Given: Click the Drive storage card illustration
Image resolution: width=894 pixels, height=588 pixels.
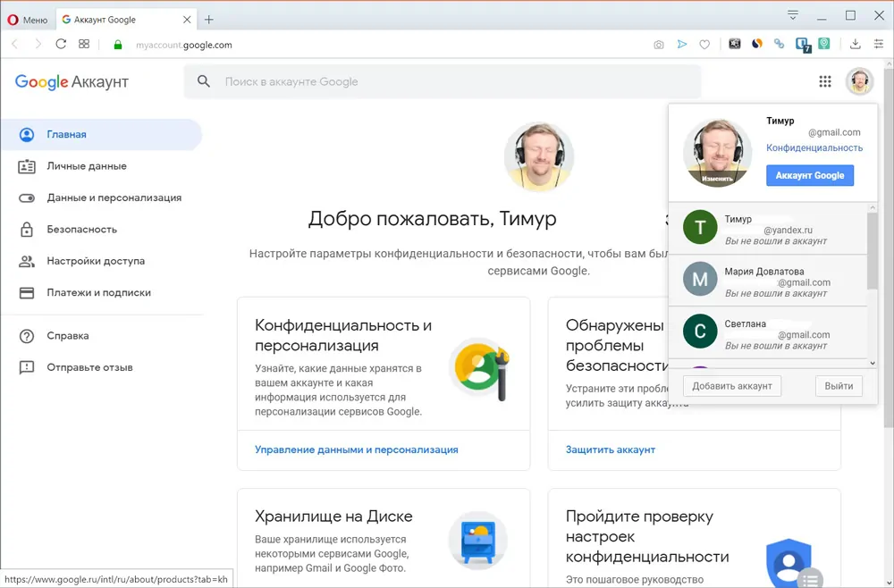Looking at the screenshot, I should [x=477, y=541].
